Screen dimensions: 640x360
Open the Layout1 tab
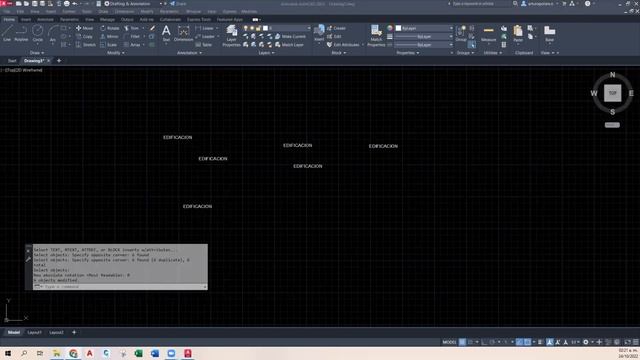point(35,333)
